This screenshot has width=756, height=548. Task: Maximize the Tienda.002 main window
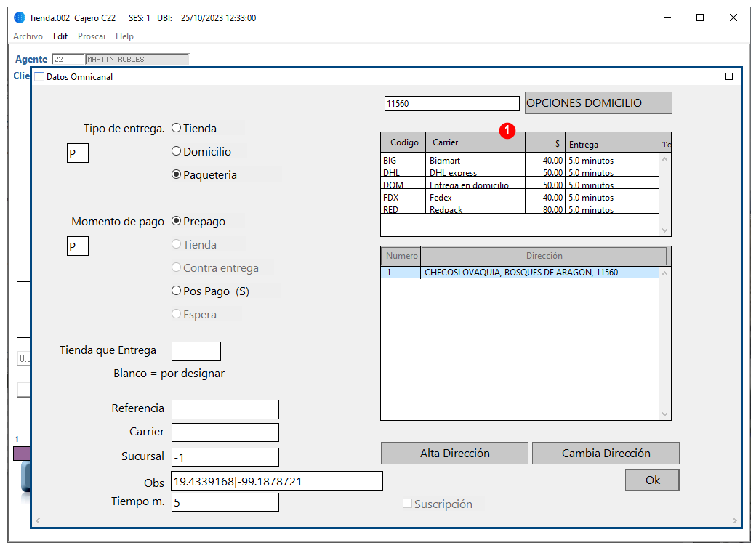pos(700,18)
